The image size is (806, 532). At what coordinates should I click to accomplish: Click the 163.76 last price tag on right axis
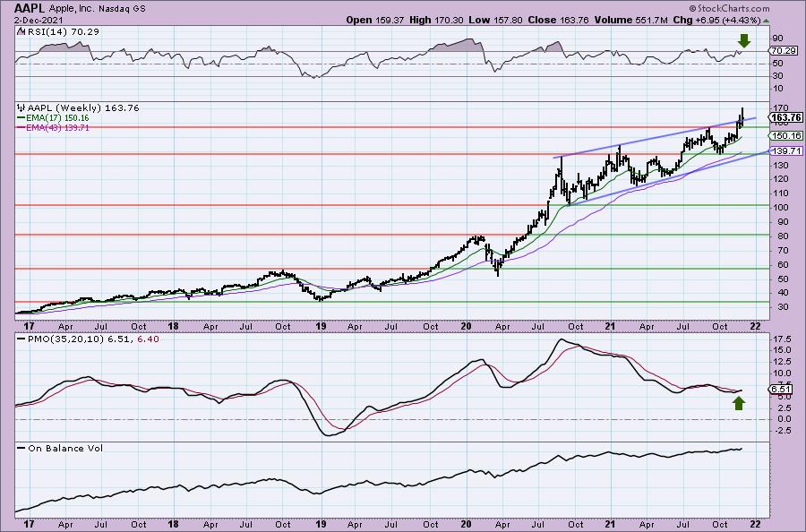coord(786,117)
